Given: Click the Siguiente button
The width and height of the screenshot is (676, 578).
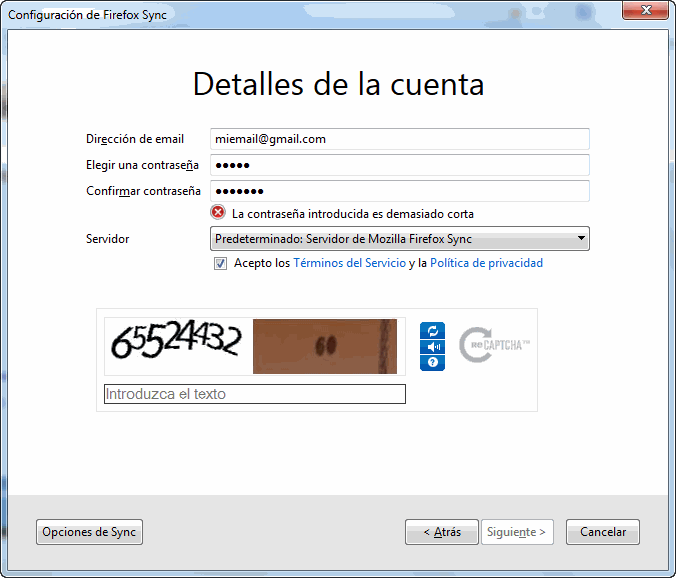Looking at the screenshot, I should click(517, 532).
